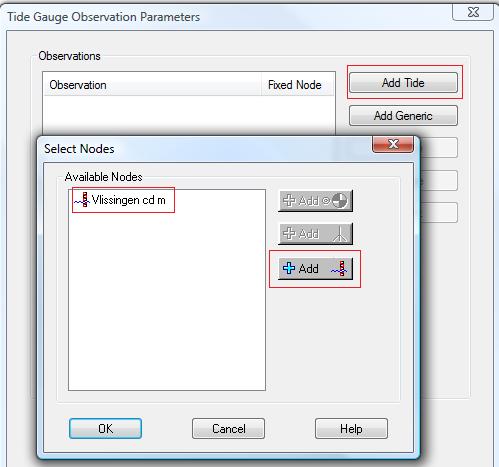Click the tide gauge icon beside Vlissingen
This screenshot has width=499, height=467.
point(82,200)
